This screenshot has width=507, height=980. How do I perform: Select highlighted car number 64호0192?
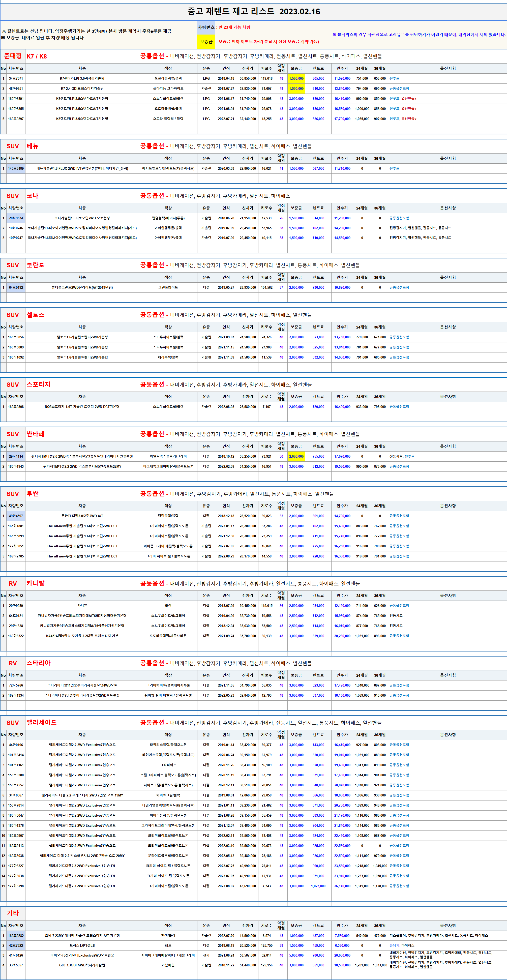point(16,288)
